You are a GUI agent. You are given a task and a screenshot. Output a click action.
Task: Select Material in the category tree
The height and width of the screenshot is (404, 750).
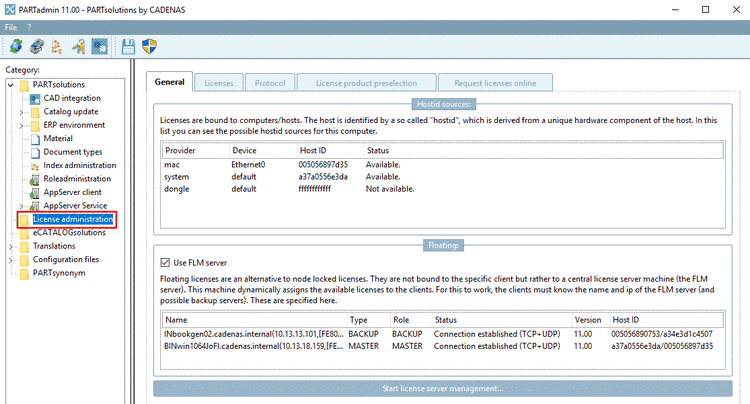coord(58,138)
